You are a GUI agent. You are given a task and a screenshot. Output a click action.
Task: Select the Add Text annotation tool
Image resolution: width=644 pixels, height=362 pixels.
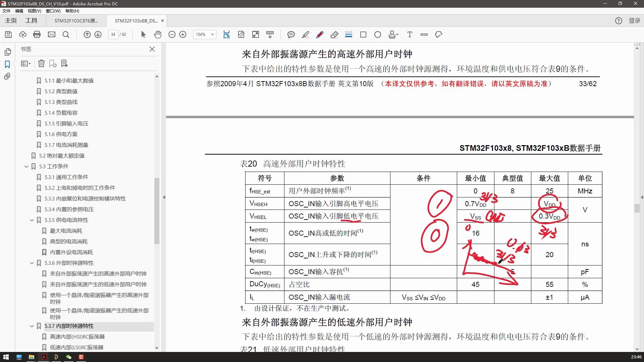[x=410, y=35]
